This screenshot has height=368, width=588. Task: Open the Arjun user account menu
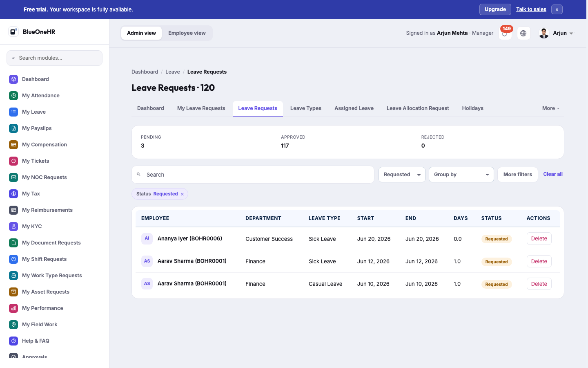pyautogui.click(x=556, y=33)
